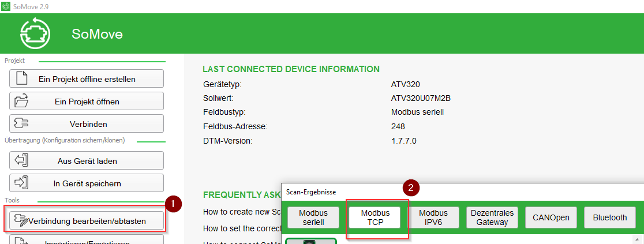Click the SoMove logo in green header

pos(35,33)
